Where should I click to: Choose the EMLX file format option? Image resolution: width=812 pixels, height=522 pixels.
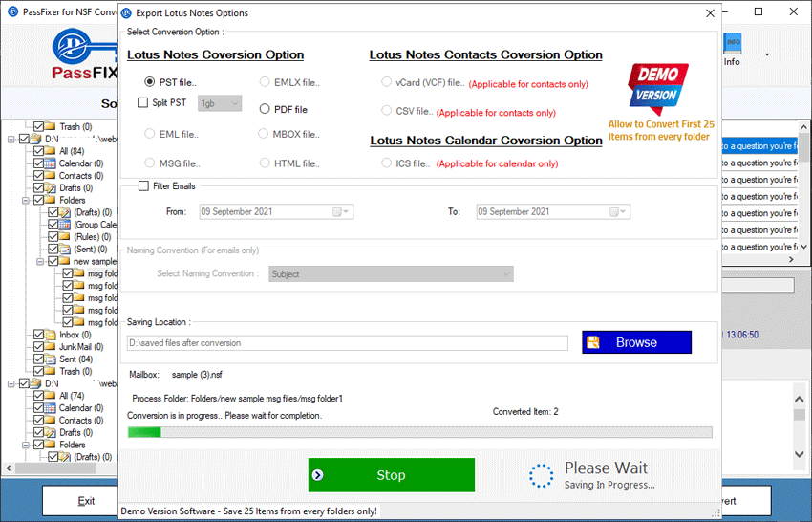tap(265, 82)
